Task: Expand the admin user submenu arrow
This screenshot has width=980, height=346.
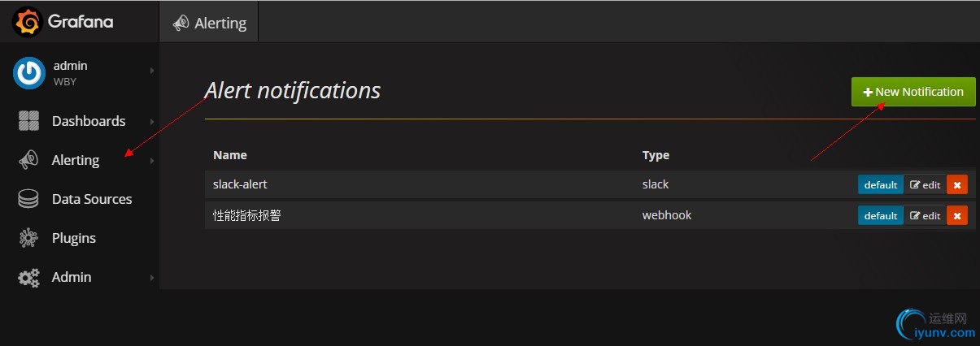Action: (x=152, y=71)
